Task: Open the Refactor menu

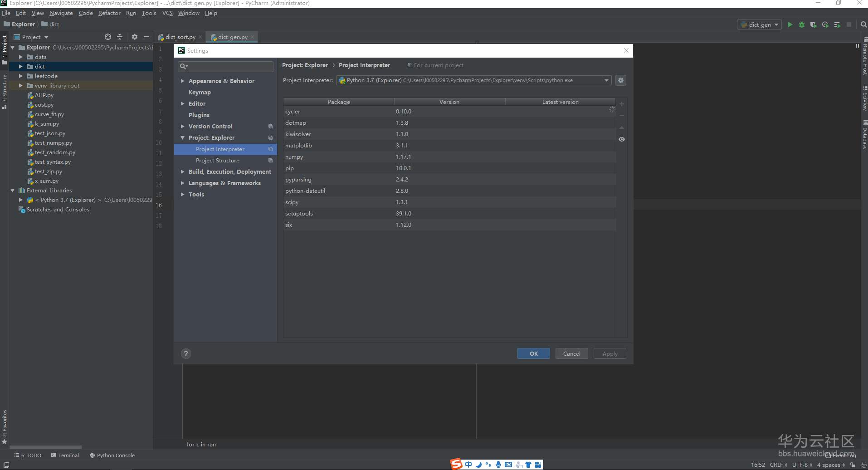Action: (109, 13)
